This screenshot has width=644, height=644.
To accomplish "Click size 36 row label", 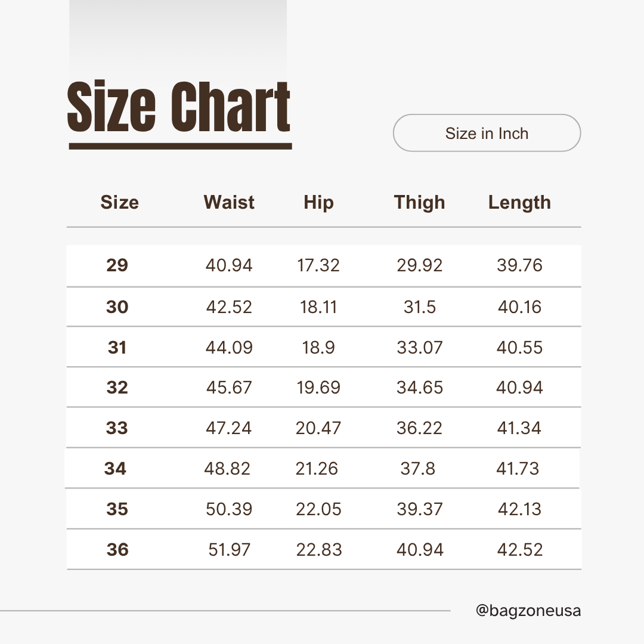I will [x=117, y=550].
